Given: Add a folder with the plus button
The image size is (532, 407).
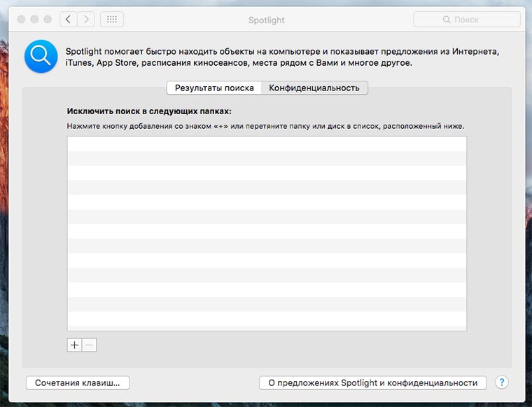Looking at the screenshot, I should [x=74, y=345].
